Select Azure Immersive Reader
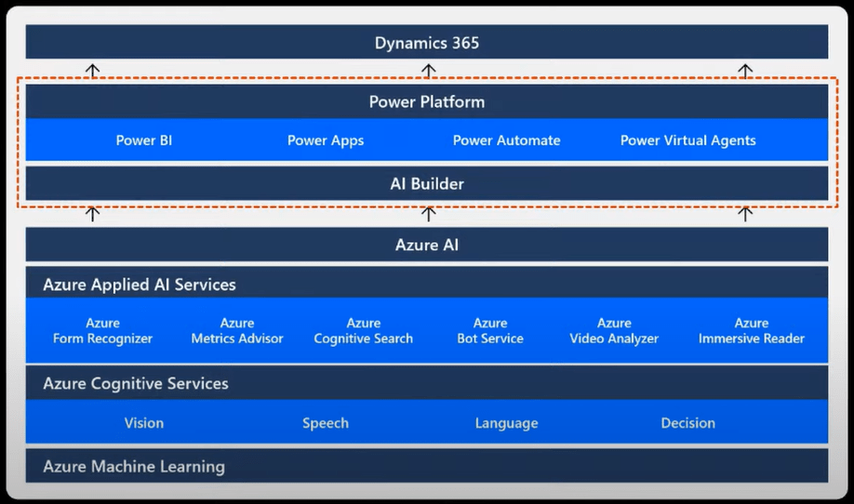Image resolution: width=854 pixels, height=504 pixels. pos(752,331)
